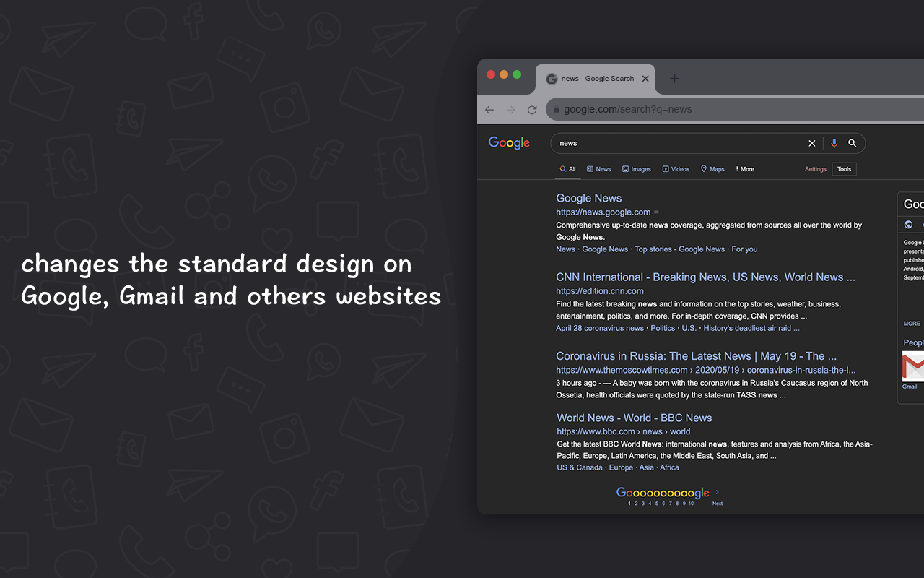Open 'April 28 coronavirus news' sitelink
Viewport: 924px width, 578px height.
pyautogui.click(x=600, y=328)
